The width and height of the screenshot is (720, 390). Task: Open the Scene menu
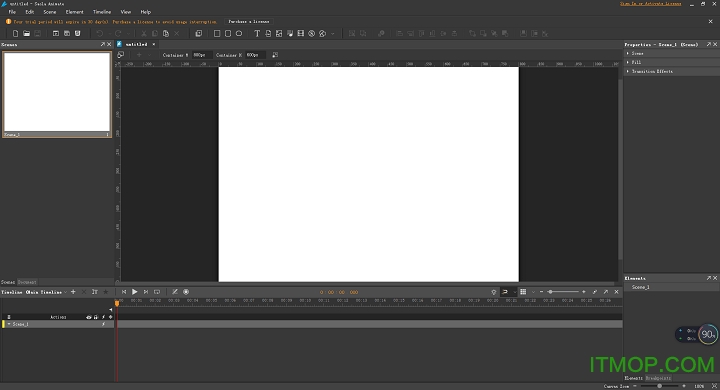(x=50, y=12)
